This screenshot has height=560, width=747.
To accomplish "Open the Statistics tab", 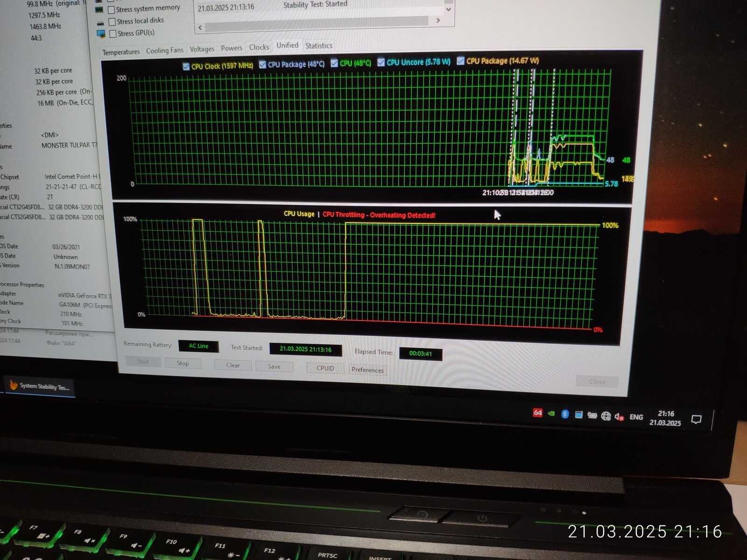I will click(x=319, y=46).
